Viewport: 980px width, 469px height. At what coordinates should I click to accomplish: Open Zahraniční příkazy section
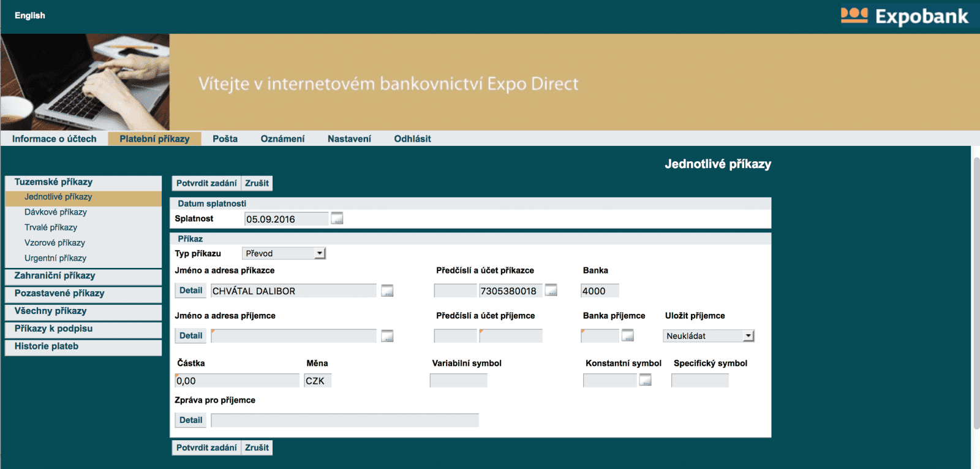point(83,276)
